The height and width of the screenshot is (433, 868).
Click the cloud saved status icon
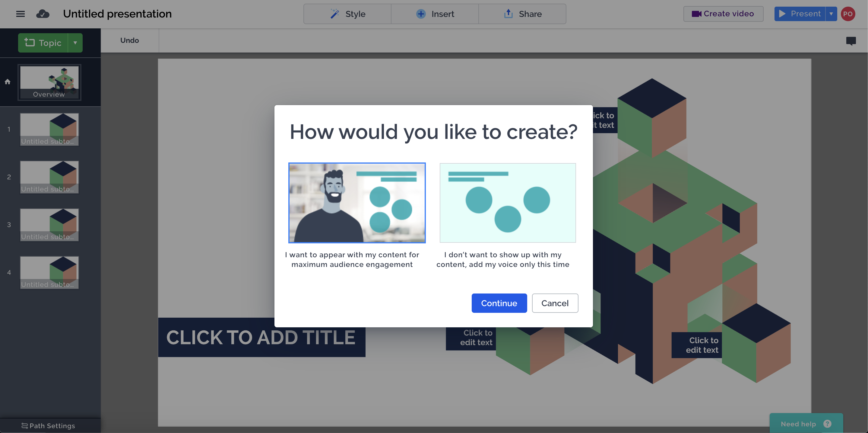[43, 14]
